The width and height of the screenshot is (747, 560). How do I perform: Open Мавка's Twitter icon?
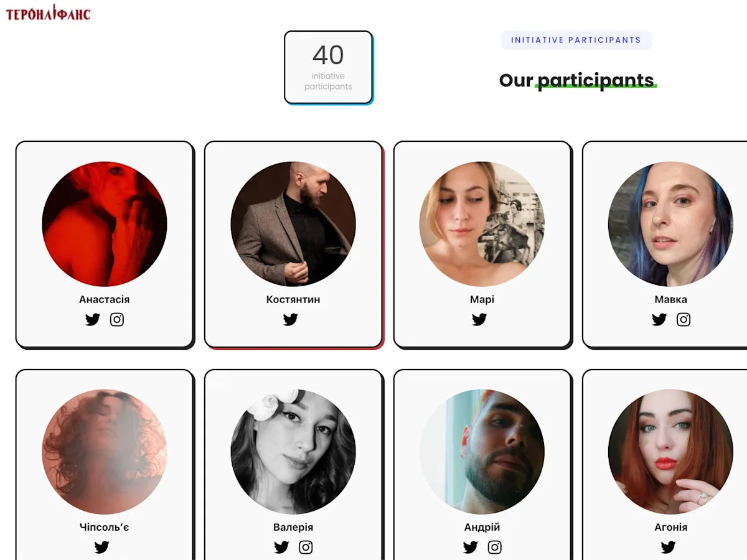pos(659,320)
